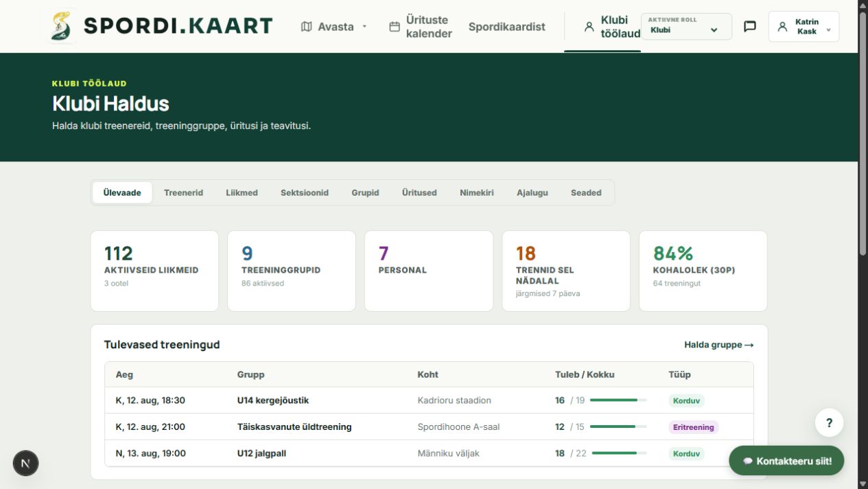Image resolution: width=868 pixels, height=489 pixels.
Task: Open the Seaded tab
Action: 586,193
